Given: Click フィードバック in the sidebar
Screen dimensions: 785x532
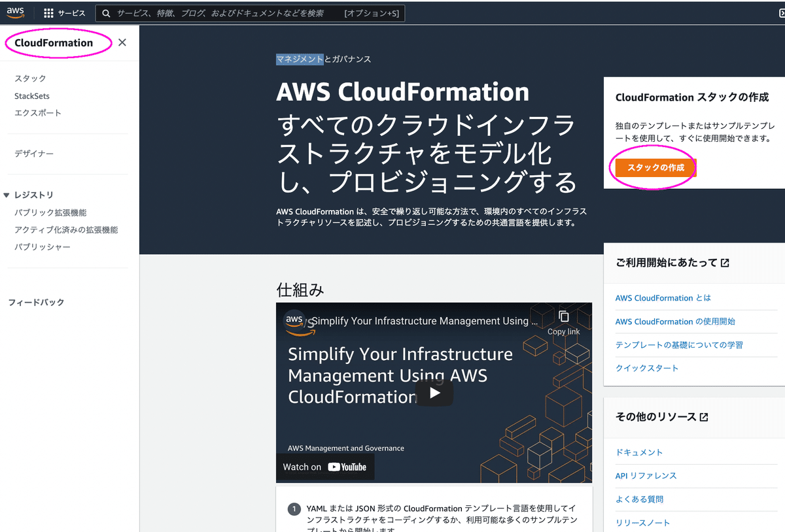Looking at the screenshot, I should point(36,303).
